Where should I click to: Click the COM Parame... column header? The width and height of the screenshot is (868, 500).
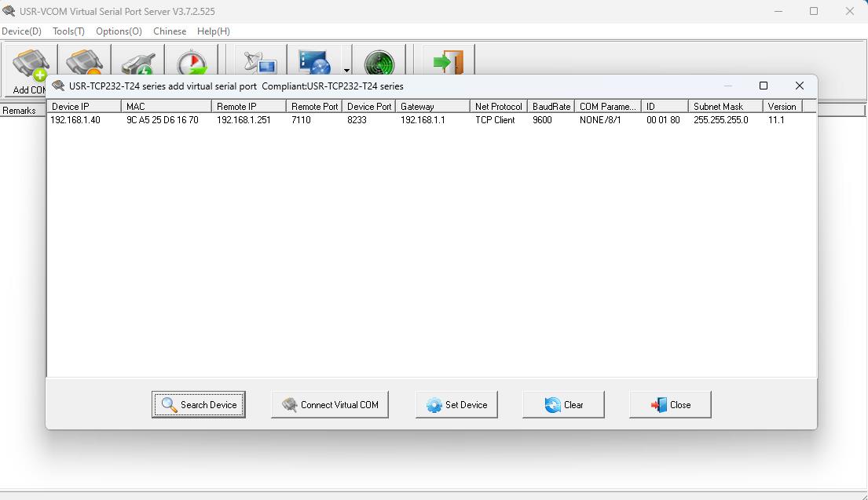(608, 106)
